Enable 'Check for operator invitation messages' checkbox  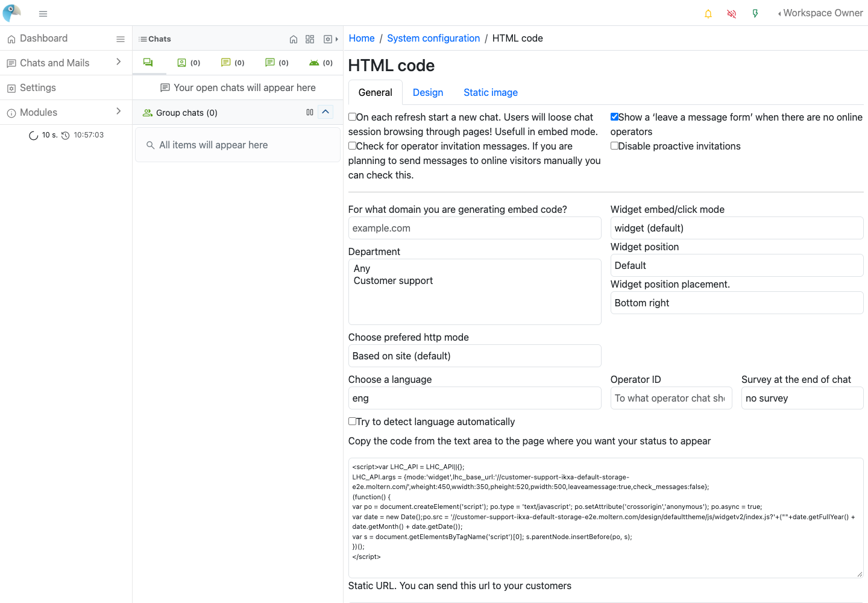tap(352, 146)
